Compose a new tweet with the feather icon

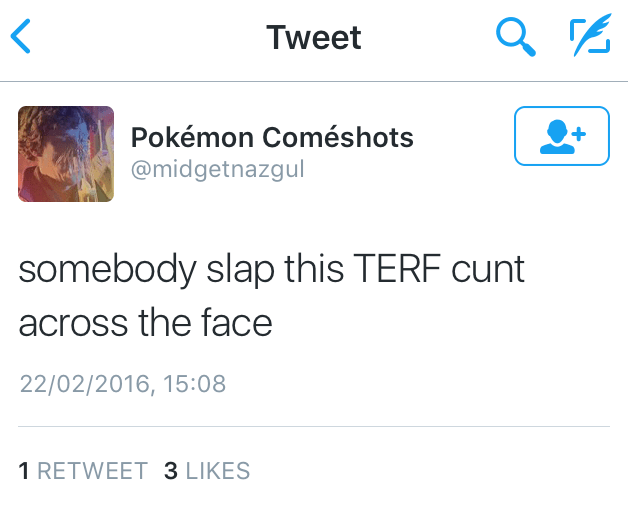click(x=590, y=35)
